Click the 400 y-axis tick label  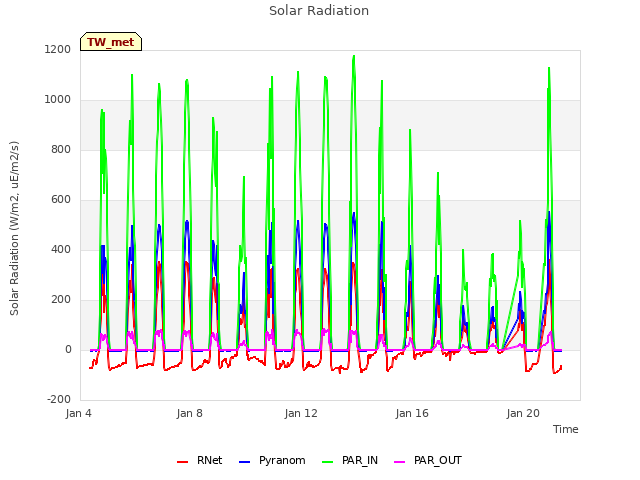(61, 249)
